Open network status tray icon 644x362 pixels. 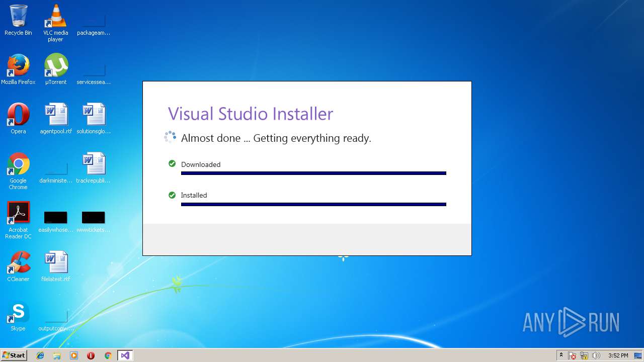[x=584, y=355]
